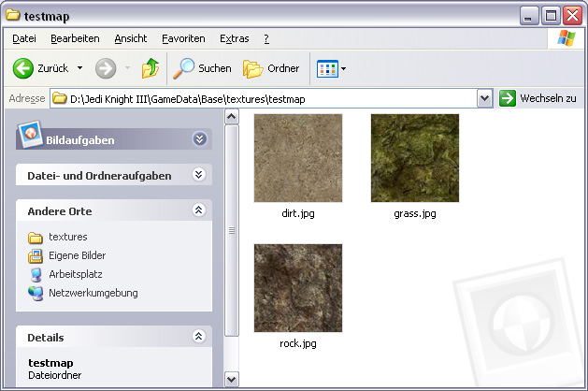Minimize the testmap window
The width and height of the screenshot is (588, 391).
tap(529, 16)
